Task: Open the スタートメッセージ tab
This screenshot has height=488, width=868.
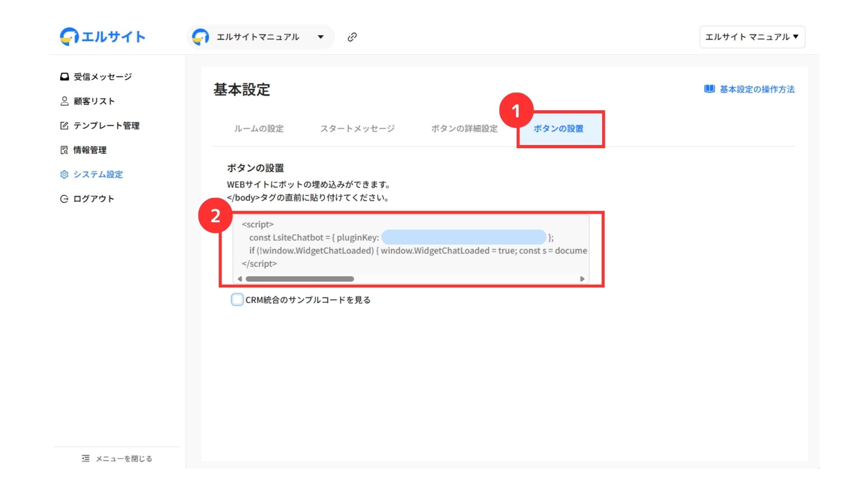Action: click(x=357, y=129)
